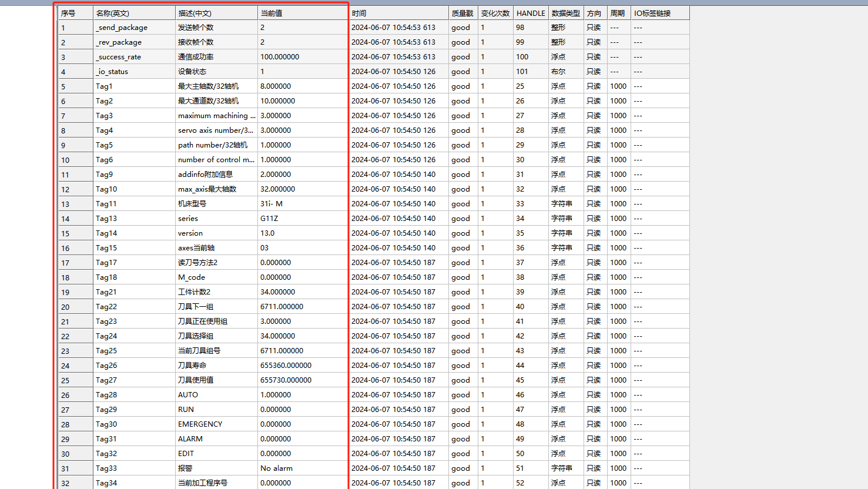This screenshot has width=868, height=489.
Task: Click the 变化次数 column header
Action: click(x=495, y=13)
